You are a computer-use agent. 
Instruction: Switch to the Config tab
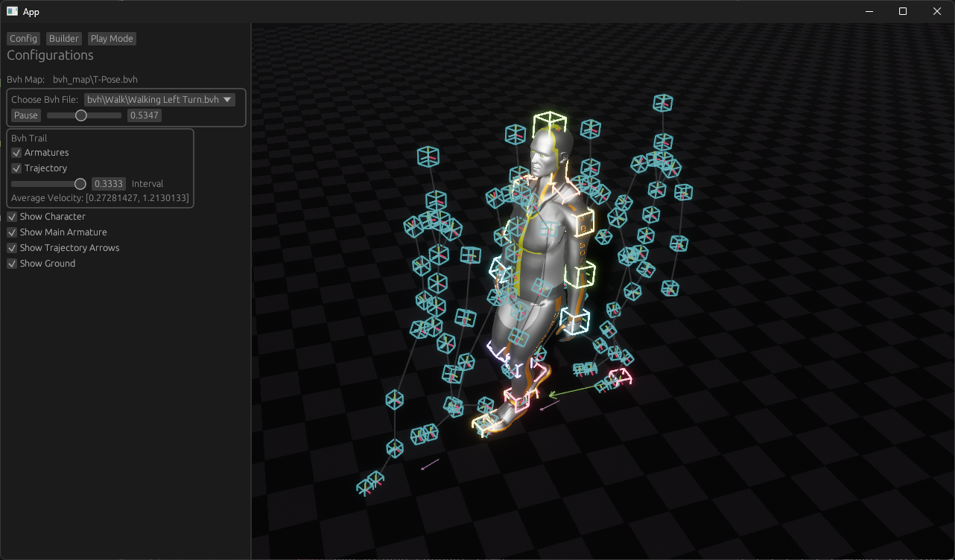23,39
